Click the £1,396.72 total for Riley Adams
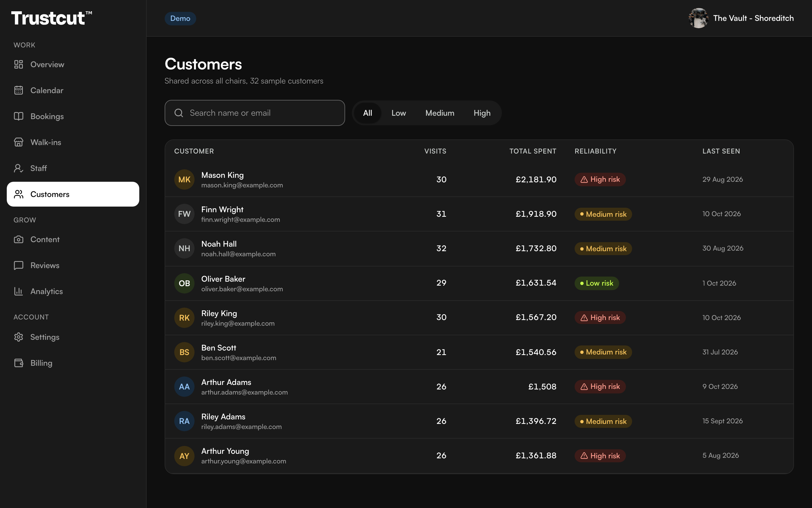The width and height of the screenshot is (812, 508). pos(536,421)
